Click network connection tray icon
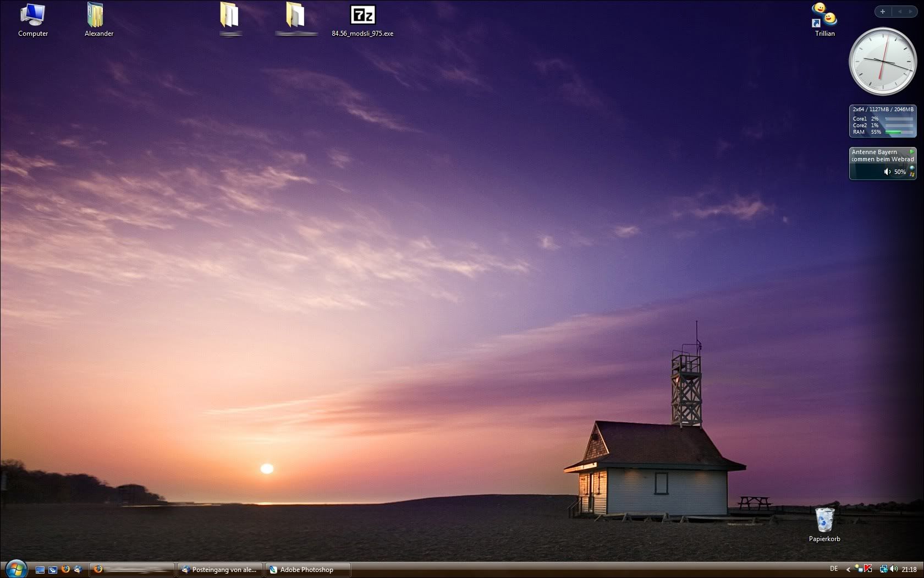The height and width of the screenshot is (578, 924). pyautogui.click(x=883, y=569)
